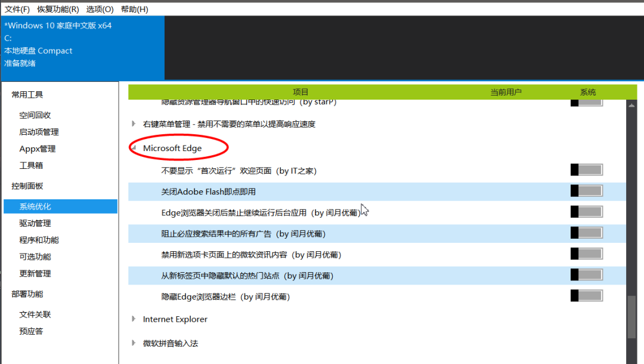Open the 恢复功能(R) menu
644x364 pixels.
(x=58, y=9)
